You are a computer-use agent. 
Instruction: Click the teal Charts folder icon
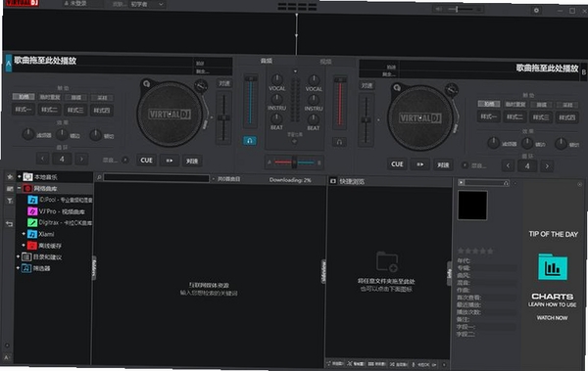click(553, 267)
